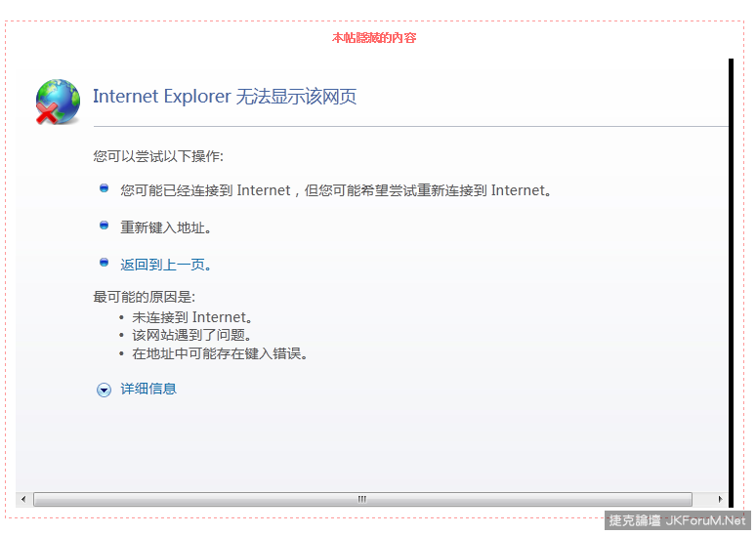The width and height of the screenshot is (756, 535).
Task: Click the 最可能的原因是 label
Action: coord(144,297)
